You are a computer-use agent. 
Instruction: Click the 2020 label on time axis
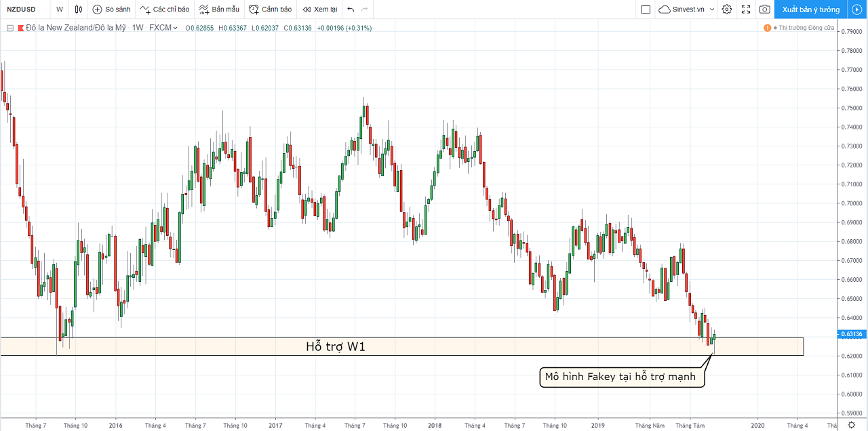(757, 425)
